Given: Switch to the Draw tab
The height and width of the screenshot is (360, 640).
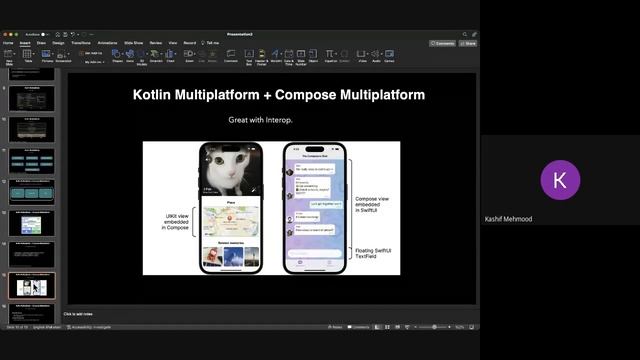Looking at the screenshot, I should pyautogui.click(x=41, y=43).
